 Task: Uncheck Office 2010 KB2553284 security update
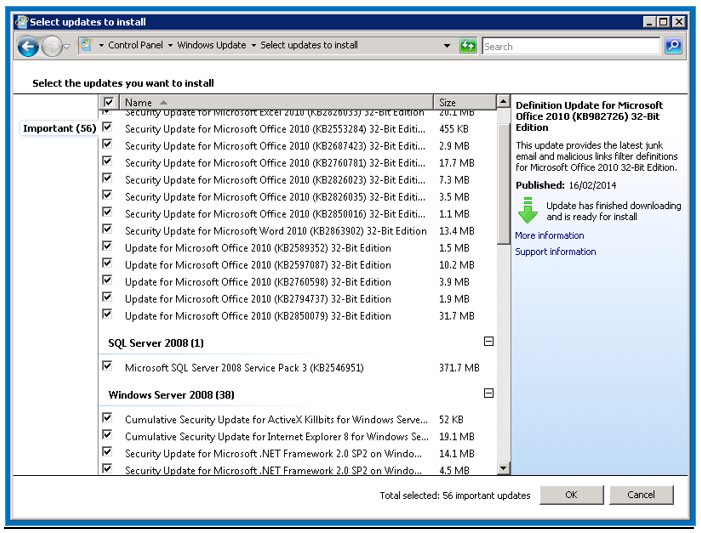107,127
